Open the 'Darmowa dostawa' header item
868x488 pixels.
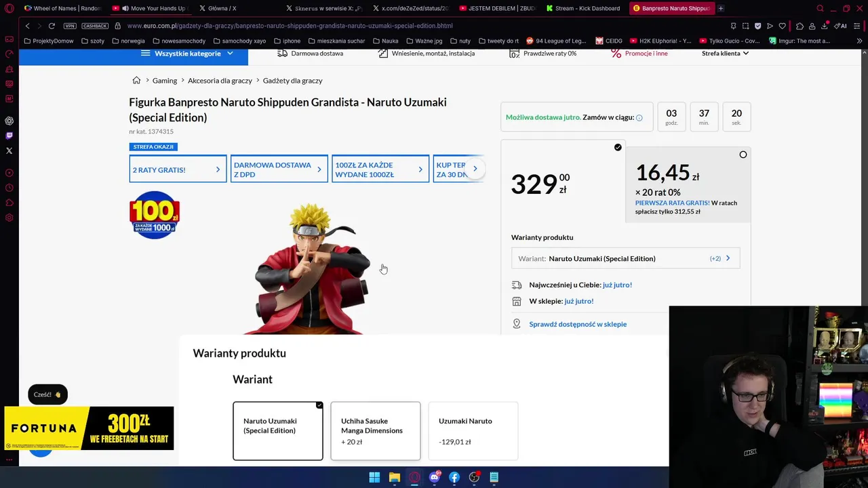pyautogui.click(x=310, y=54)
